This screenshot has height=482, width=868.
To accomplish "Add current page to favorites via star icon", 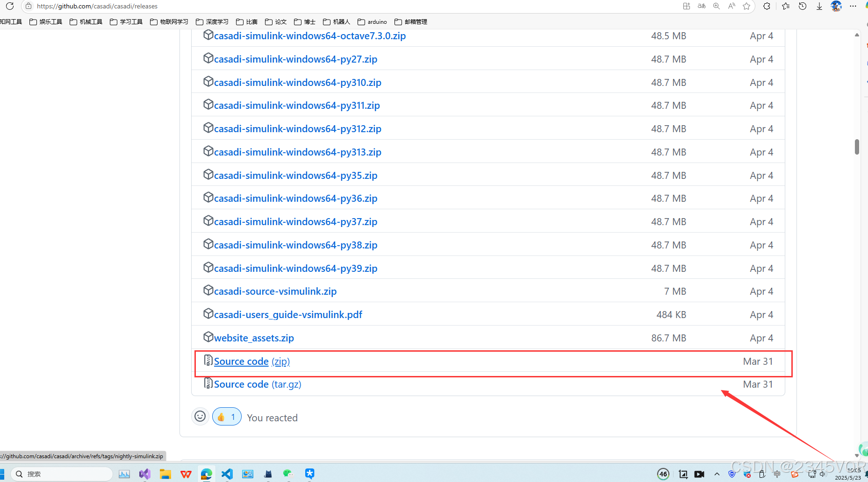I will pos(746,6).
